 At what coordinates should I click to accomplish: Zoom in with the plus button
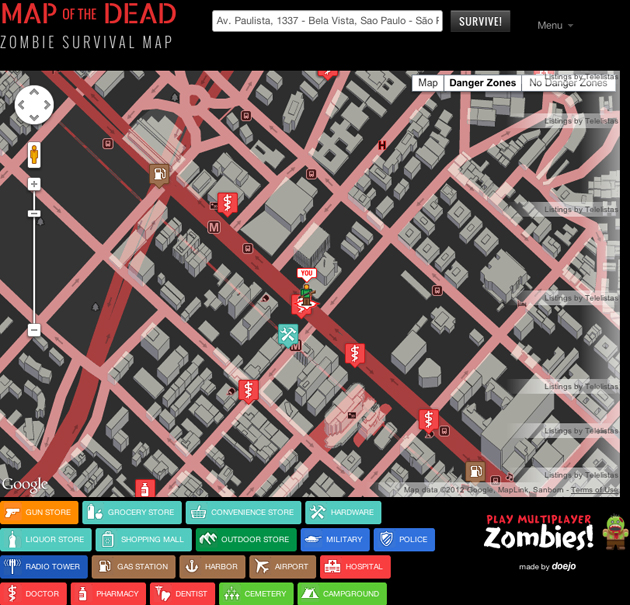coord(34,184)
